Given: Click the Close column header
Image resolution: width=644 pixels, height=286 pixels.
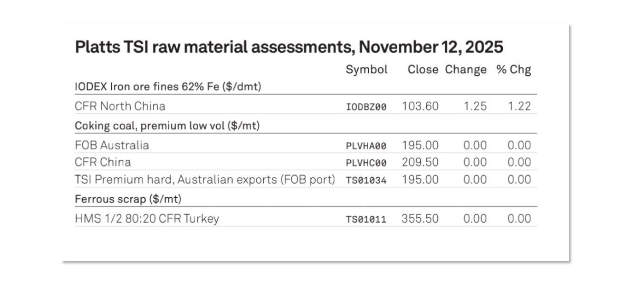Looking at the screenshot, I should [x=423, y=70].
